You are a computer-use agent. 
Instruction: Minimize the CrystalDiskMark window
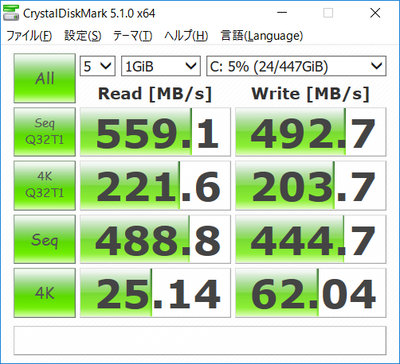coord(282,13)
